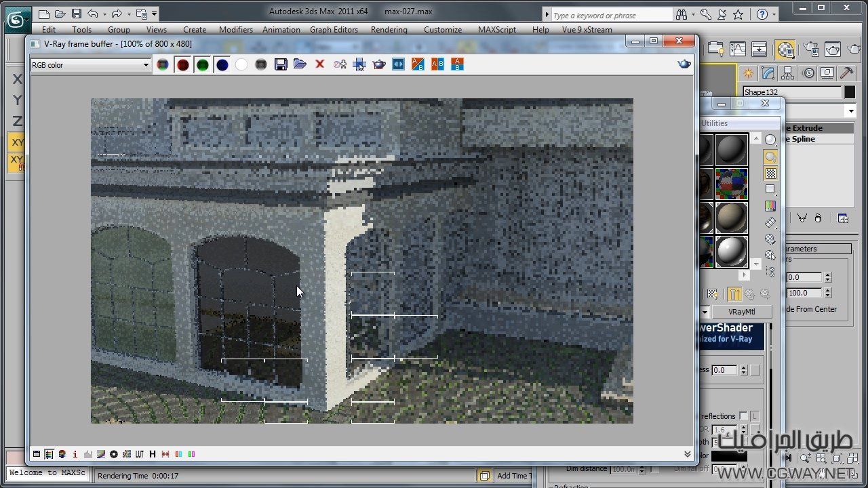The height and width of the screenshot is (488, 868).
Task: Open the Graph Editors menu
Action: (334, 30)
